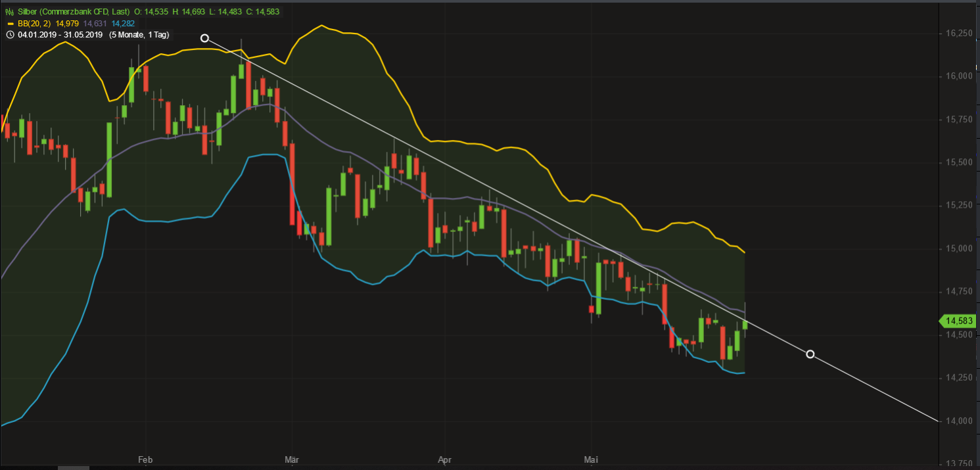
Task: Click the 16,250 price axis label
Action: [960, 33]
